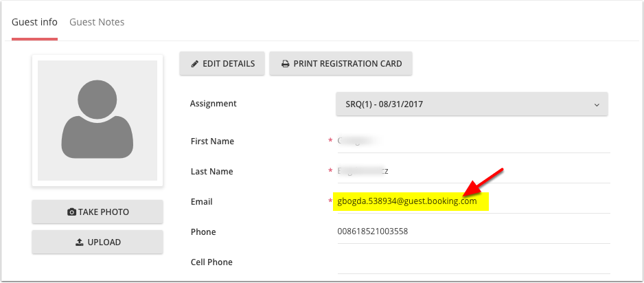Click the chevron arrow in Assignment dropdown

pos(597,105)
